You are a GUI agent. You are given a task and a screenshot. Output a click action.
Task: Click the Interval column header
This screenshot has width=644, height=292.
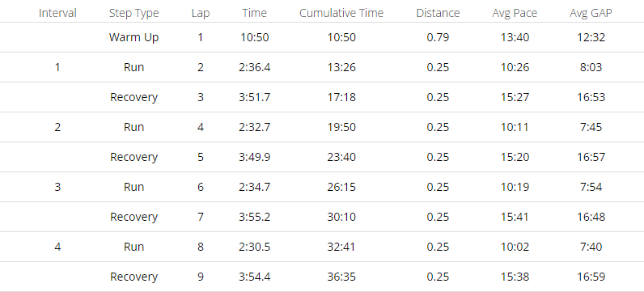coord(57,13)
